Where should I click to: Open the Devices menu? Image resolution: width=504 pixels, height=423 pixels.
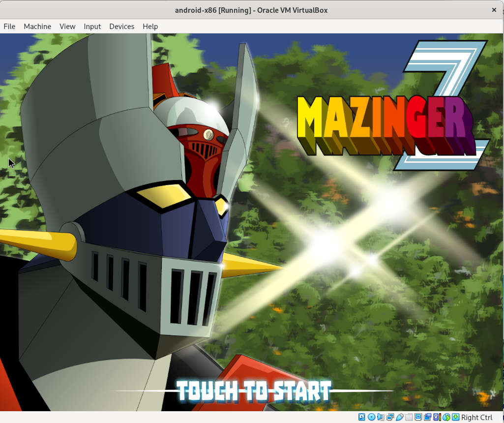tap(121, 27)
